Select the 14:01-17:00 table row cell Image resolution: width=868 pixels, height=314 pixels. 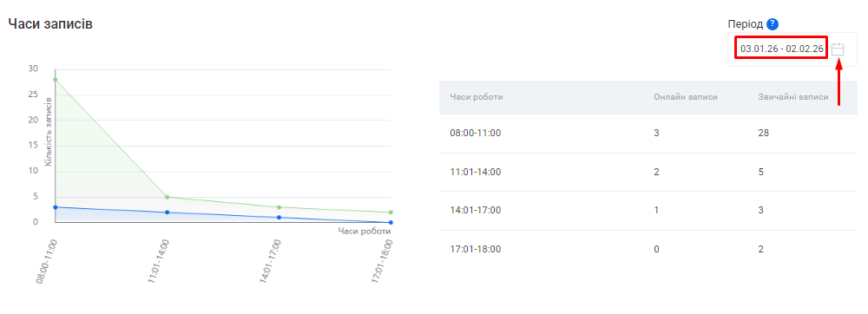pyautogui.click(x=475, y=211)
